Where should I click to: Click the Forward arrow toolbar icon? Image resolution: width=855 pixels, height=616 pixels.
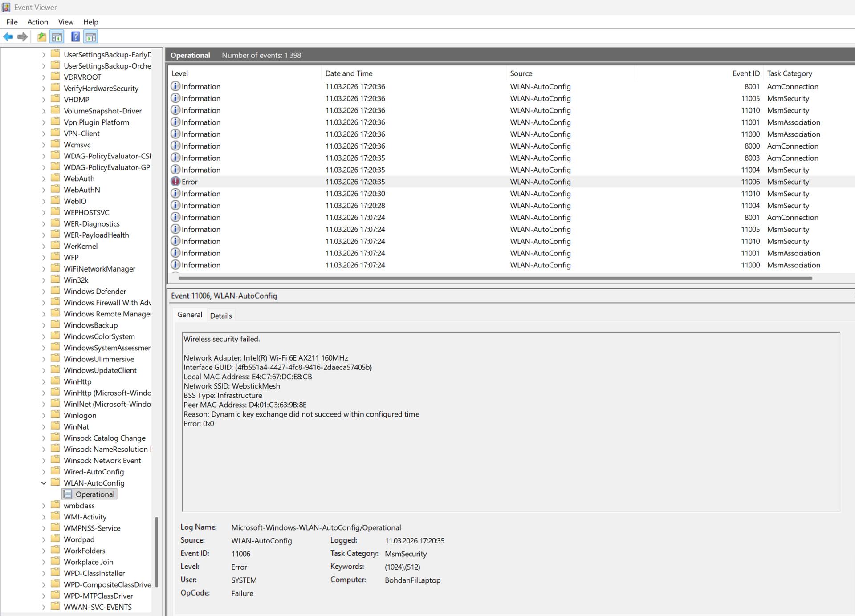point(22,37)
